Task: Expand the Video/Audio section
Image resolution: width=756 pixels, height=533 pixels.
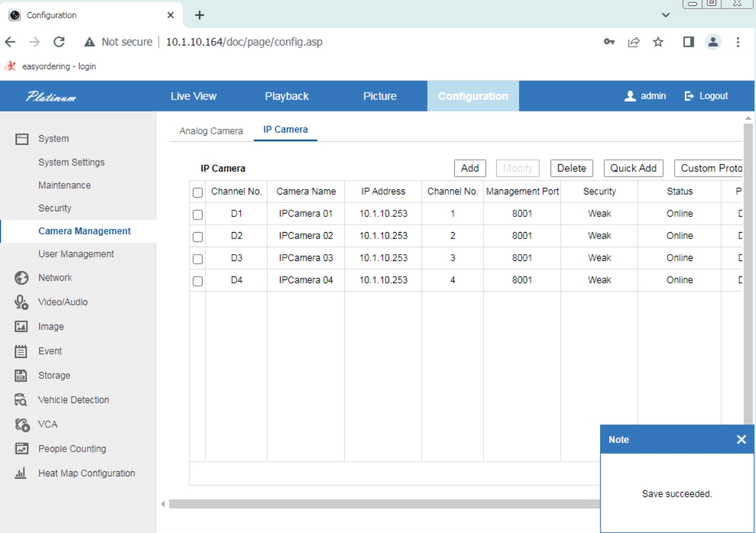Action: click(63, 302)
